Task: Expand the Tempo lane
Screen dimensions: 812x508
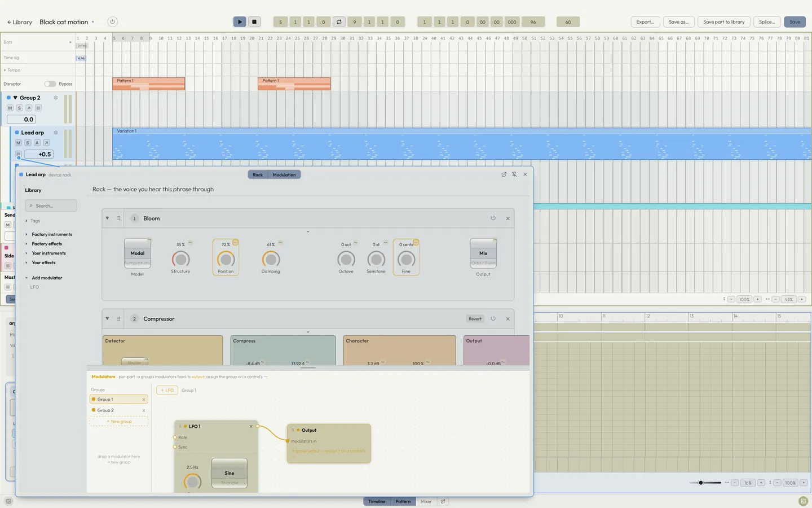Action: [5, 70]
